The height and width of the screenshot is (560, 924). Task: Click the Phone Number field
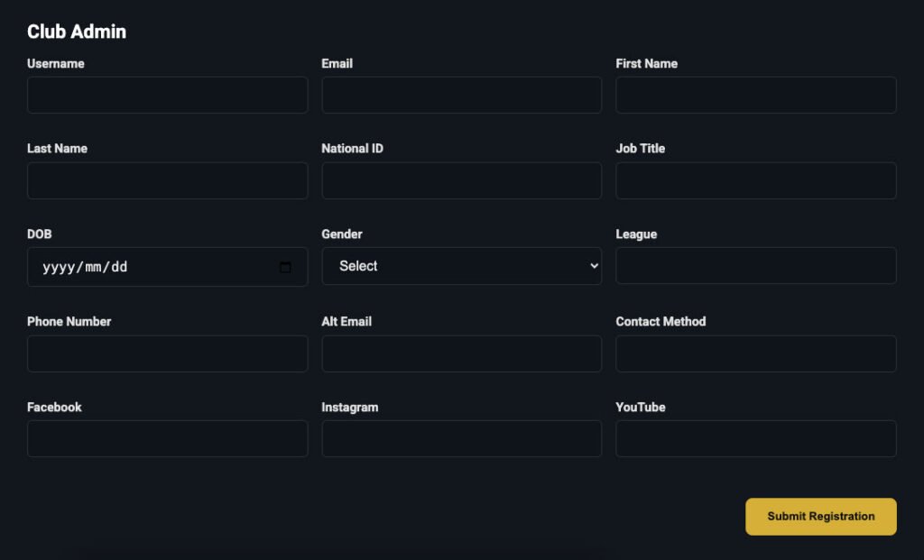point(167,353)
